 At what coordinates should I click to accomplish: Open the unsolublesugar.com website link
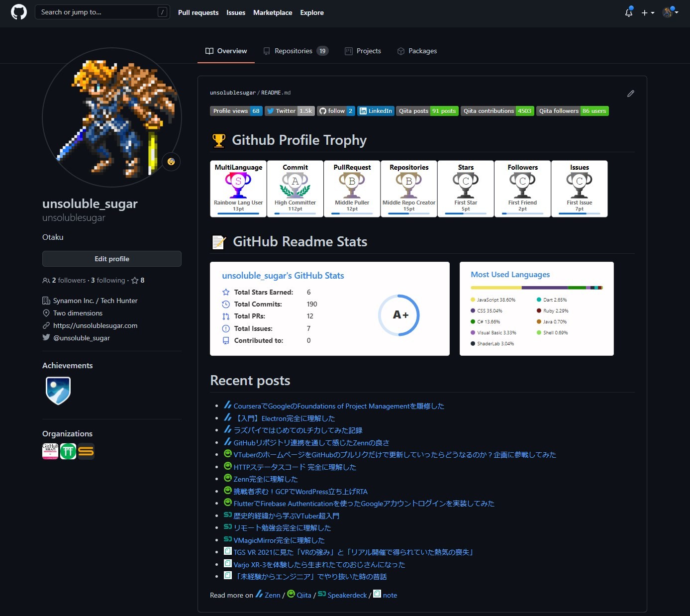pyautogui.click(x=96, y=325)
